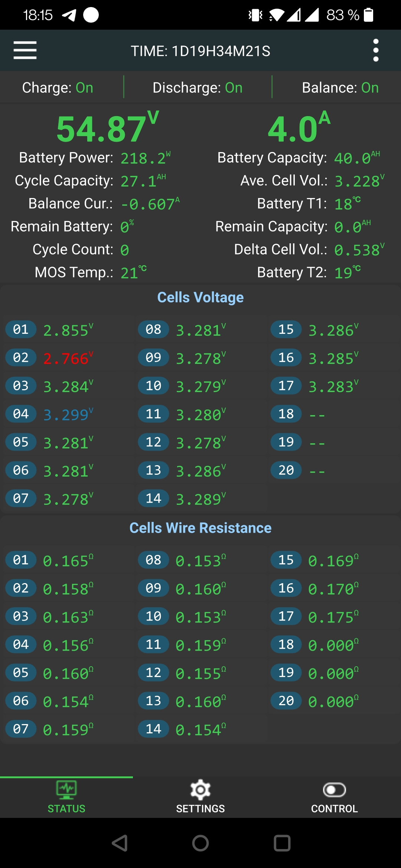401x868 pixels.
Task: Tap the Charge On status indicator
Action: click(x=58, y=88)
